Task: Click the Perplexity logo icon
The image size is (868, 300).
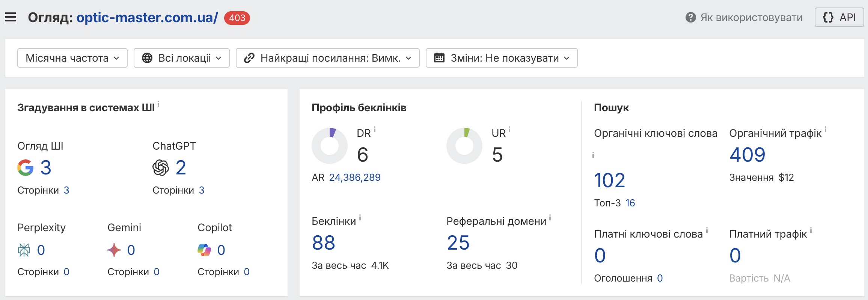Action: 24,250
